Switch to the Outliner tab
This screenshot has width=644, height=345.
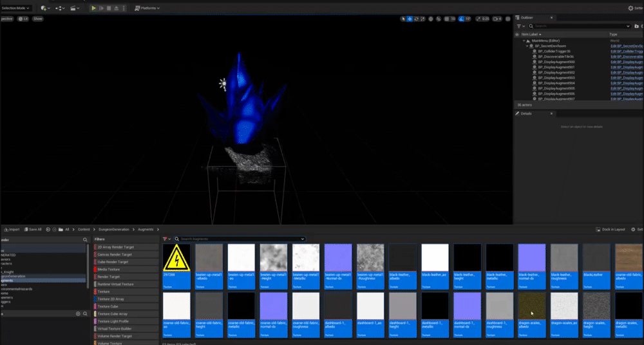527,17
